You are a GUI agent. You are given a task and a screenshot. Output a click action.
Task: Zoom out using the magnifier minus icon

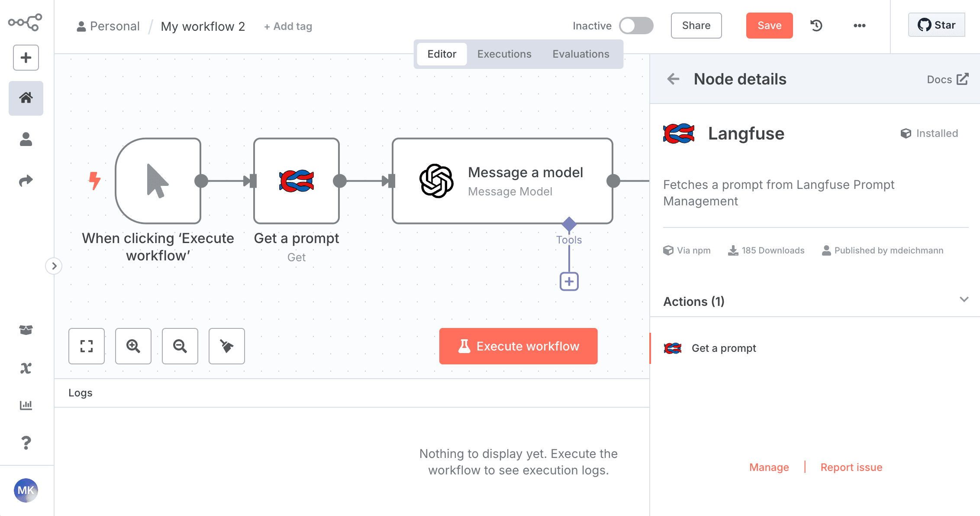180,346
